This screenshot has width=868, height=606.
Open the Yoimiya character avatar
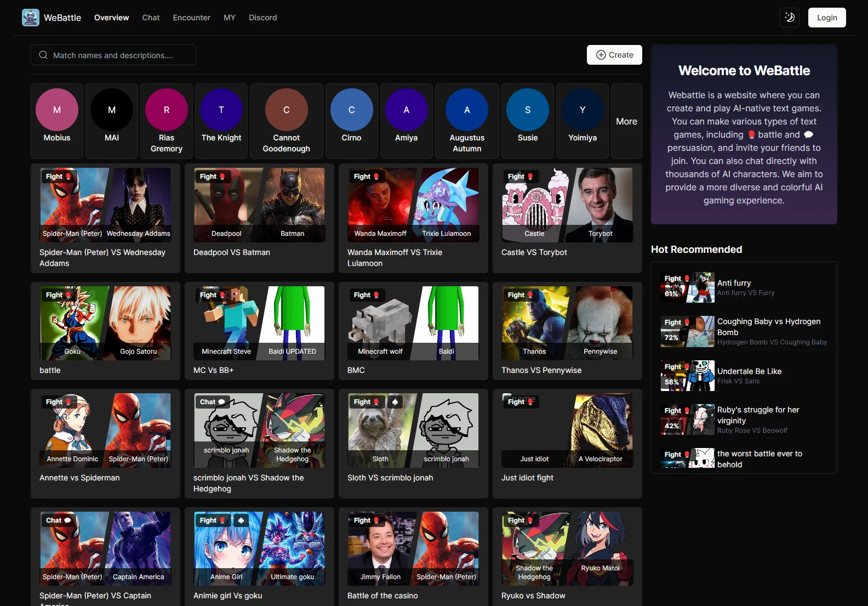click(583, 110)
